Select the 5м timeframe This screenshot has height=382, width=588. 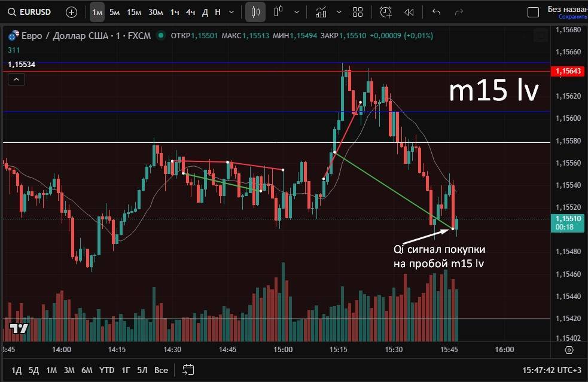click(x=114, y=12)
